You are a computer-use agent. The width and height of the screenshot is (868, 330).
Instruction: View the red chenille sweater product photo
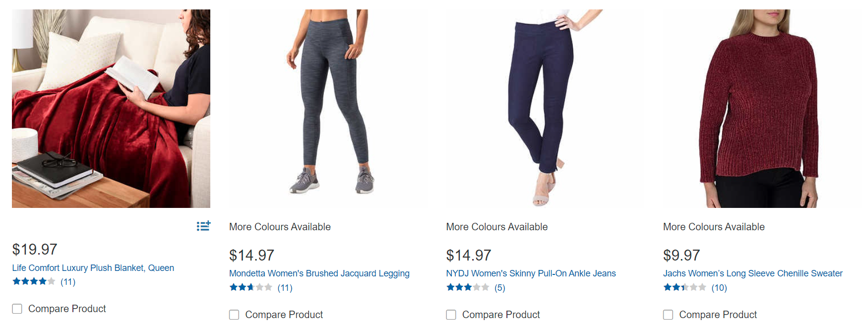tap(762, 109)
